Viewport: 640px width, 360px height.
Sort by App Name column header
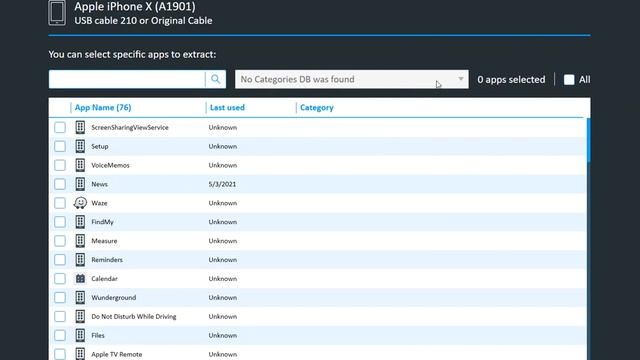tap(103, 107)
